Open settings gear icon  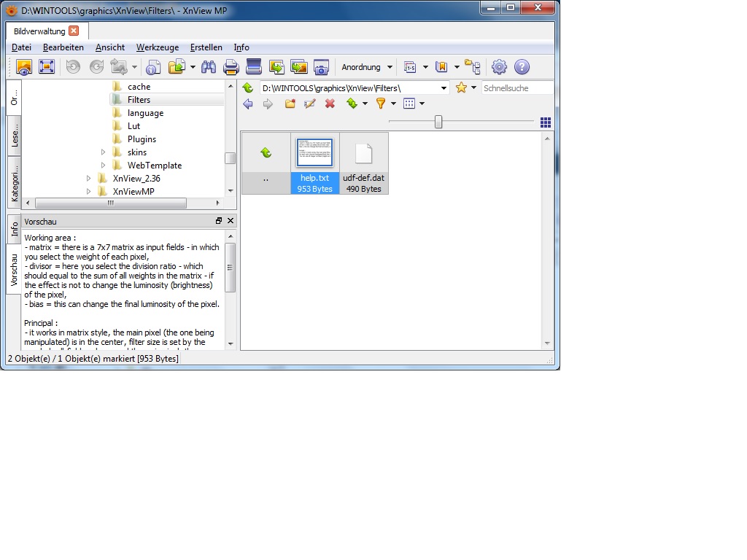click(x=499, y=67)
